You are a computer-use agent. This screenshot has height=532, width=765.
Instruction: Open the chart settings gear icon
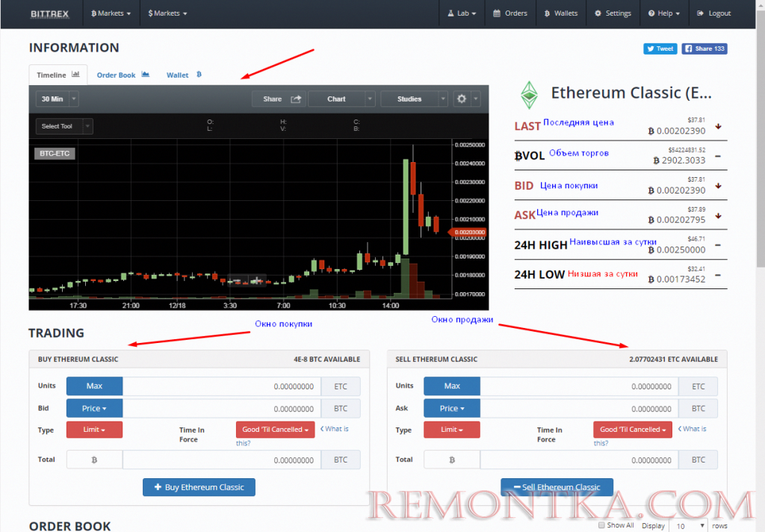[462, 99]
